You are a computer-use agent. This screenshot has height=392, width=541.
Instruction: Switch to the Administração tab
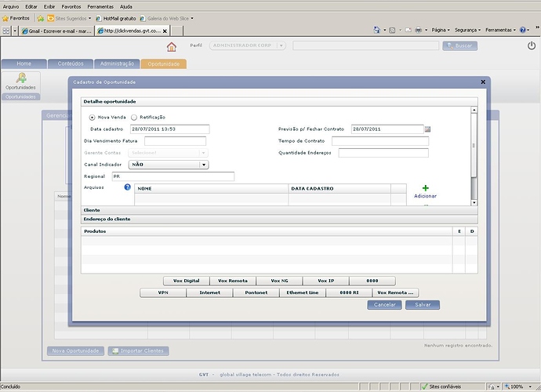pos(118,64)
